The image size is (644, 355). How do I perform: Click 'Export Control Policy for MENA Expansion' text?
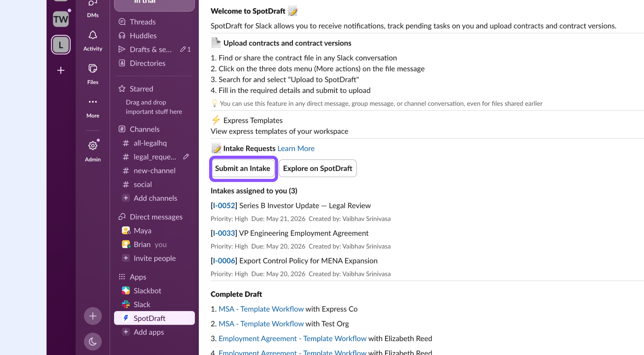click(308, 261)
